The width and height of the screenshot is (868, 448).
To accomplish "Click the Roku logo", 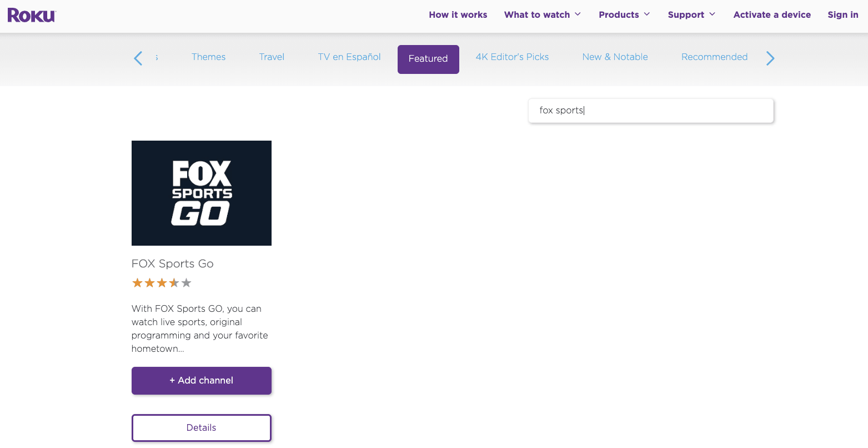I will click(x=32, y=15).
